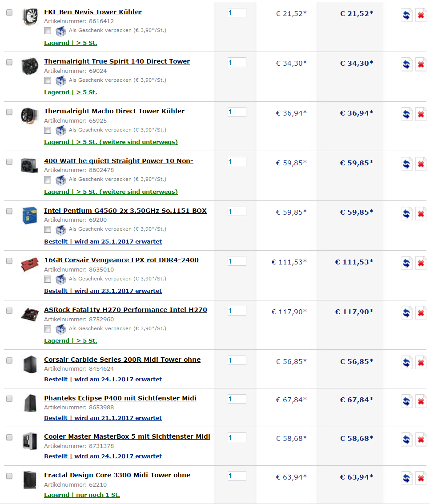Enable gift wrapping for Thermalright Macho
The height and width of the screenshot is (504, 430).
pos(48,130)
